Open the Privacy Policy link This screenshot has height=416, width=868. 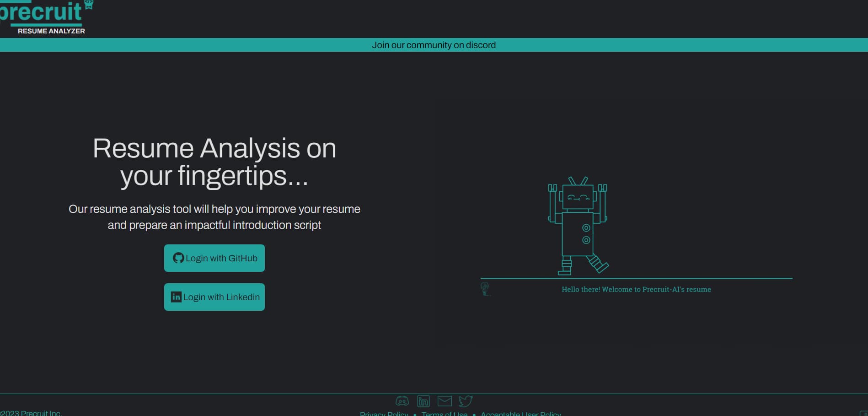point(384,413)
